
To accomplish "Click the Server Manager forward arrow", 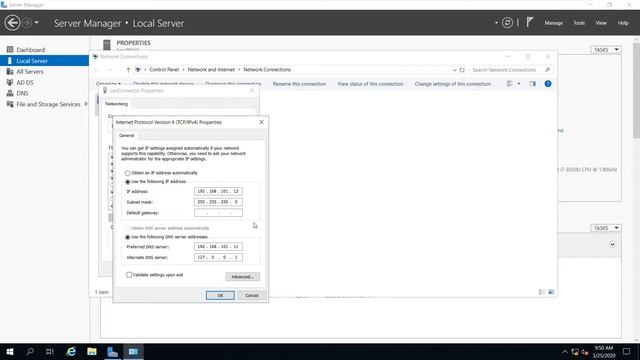I will coord(27,23).
